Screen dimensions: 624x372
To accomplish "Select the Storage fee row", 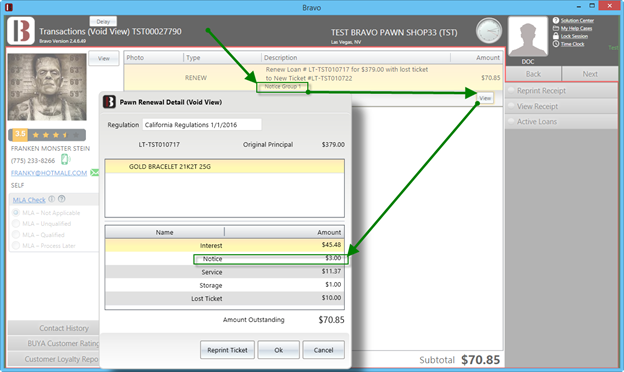I will [x=224, y=285].
